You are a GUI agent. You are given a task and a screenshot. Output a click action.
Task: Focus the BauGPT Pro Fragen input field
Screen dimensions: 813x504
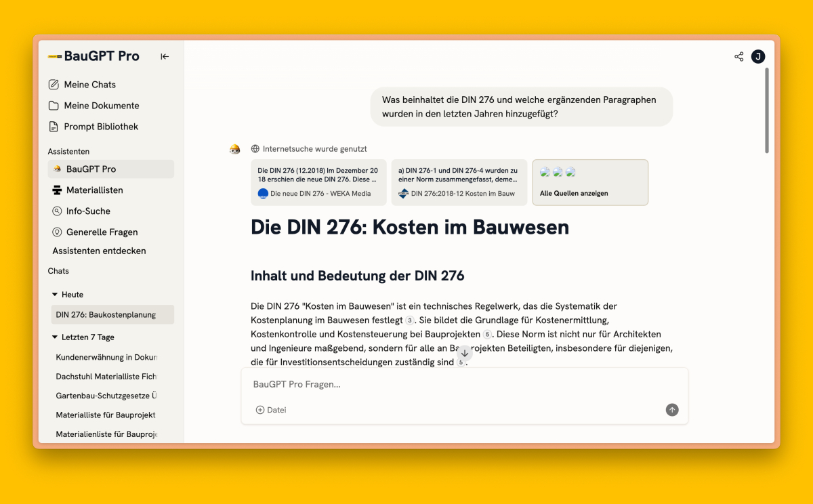point(464,384)
